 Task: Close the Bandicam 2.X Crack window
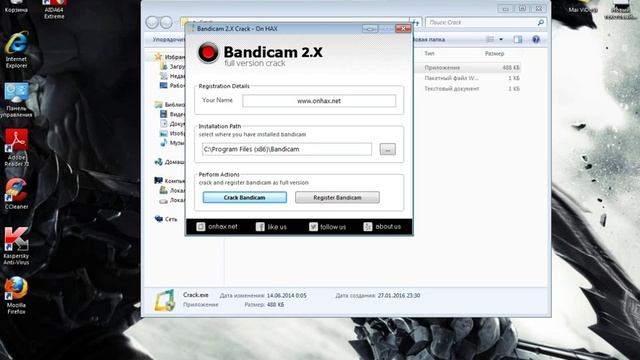click(x=403, y=29)
